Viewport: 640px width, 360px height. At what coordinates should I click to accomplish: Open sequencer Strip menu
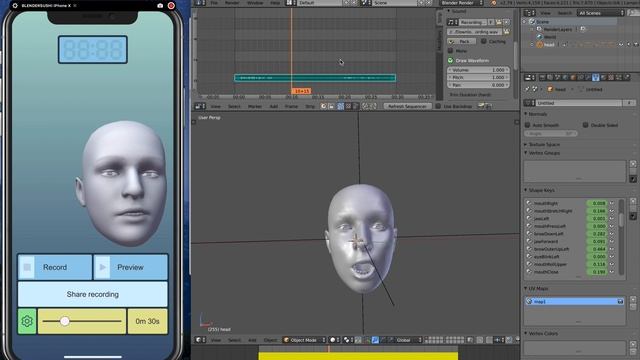click(x=310, y=106)
